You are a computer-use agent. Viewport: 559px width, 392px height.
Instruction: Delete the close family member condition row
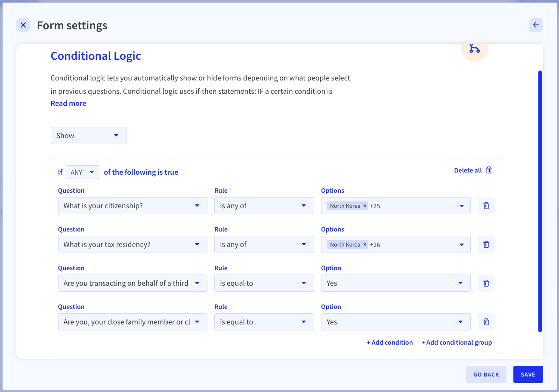point(486,322)
